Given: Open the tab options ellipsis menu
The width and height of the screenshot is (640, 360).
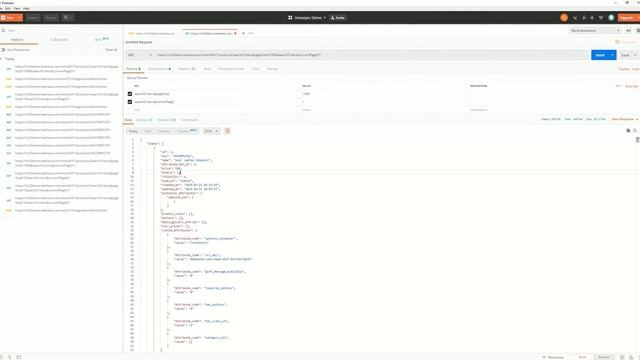Looking at the screenshot, I should 251,33.
